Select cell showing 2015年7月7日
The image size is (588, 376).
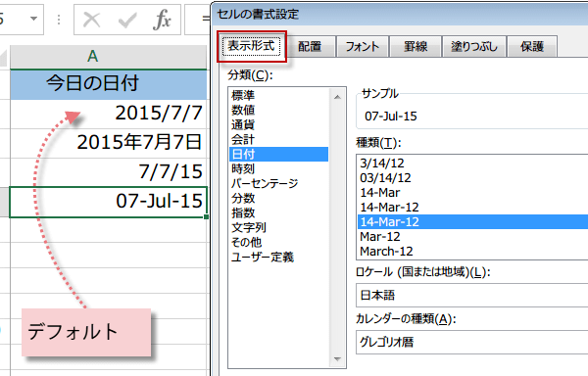tap(109, 143)
